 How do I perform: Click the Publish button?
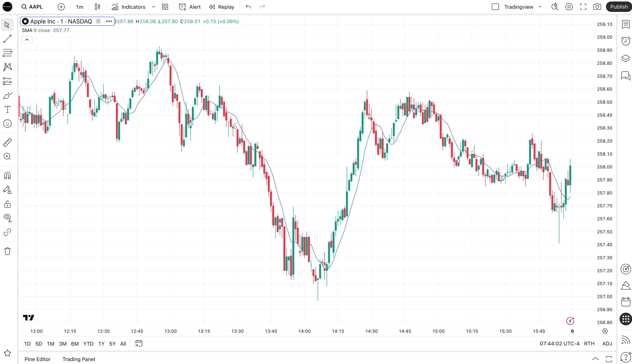pos(618,7)
